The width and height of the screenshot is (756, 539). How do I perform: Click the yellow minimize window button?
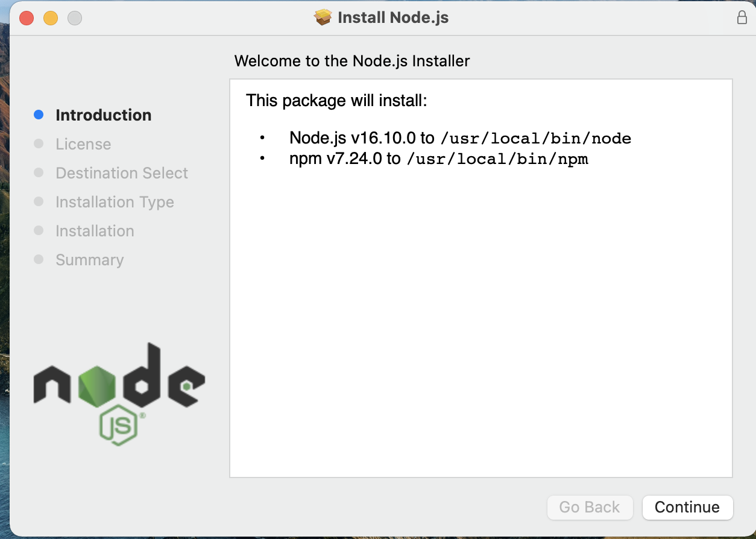[x=51, y=18]
